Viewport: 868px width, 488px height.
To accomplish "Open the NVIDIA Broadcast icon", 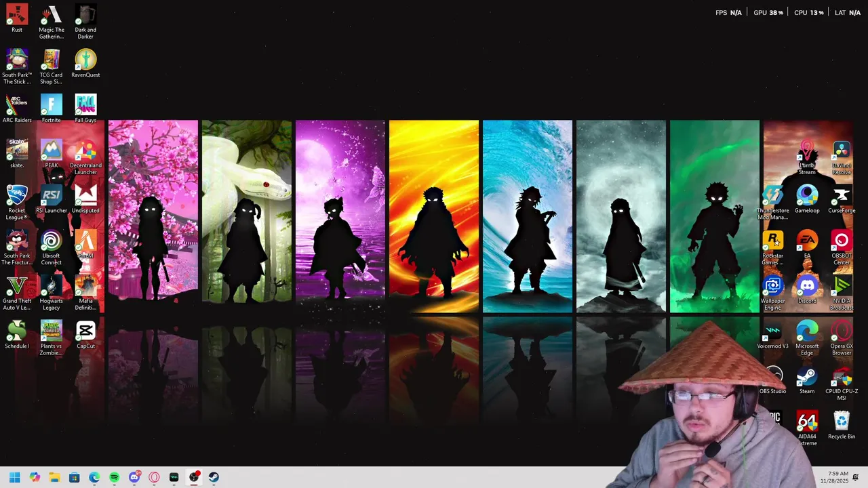I will click(842, 293).
